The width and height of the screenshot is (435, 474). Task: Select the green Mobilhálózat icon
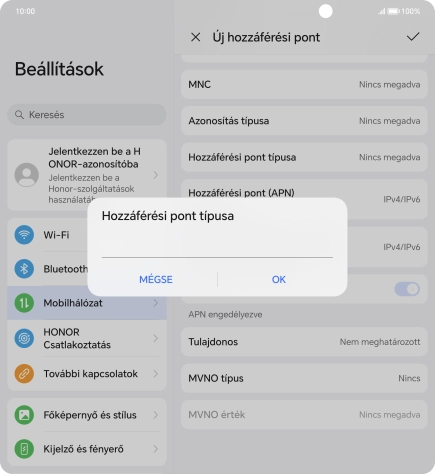point(24,303)
